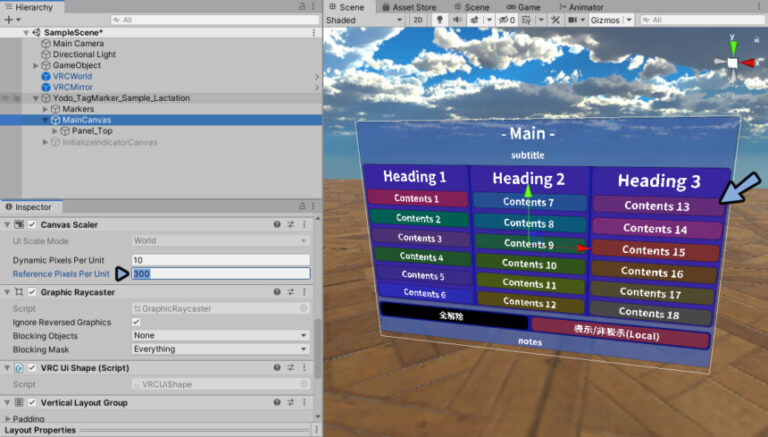Image resolution: width=768 pixels, height=437 pixels.
Task: Open Inspector panel options menu
Action: [313, 206]
